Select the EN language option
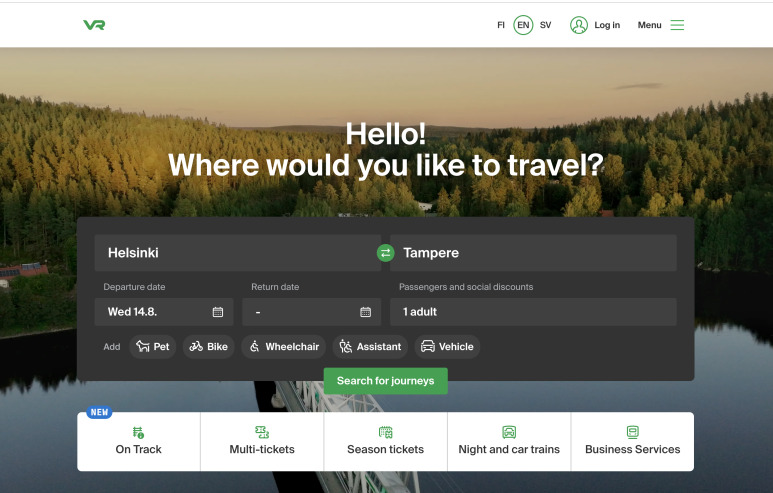Image resolution: width=773 pixels, height=493 pixels. coord(523,25)
